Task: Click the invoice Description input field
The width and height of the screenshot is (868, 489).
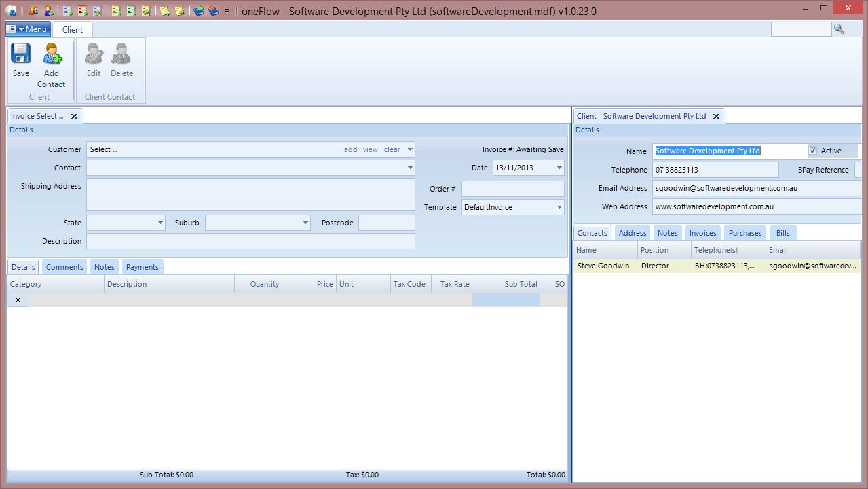Action: tap(250, 241)
